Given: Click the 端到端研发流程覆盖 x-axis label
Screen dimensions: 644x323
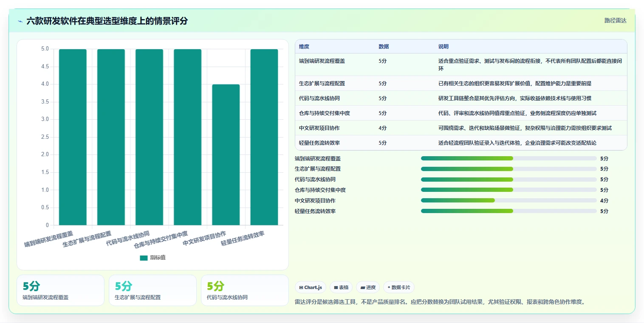Looking at the screenshot, I should pyautogui.click(x=48, y=239).
